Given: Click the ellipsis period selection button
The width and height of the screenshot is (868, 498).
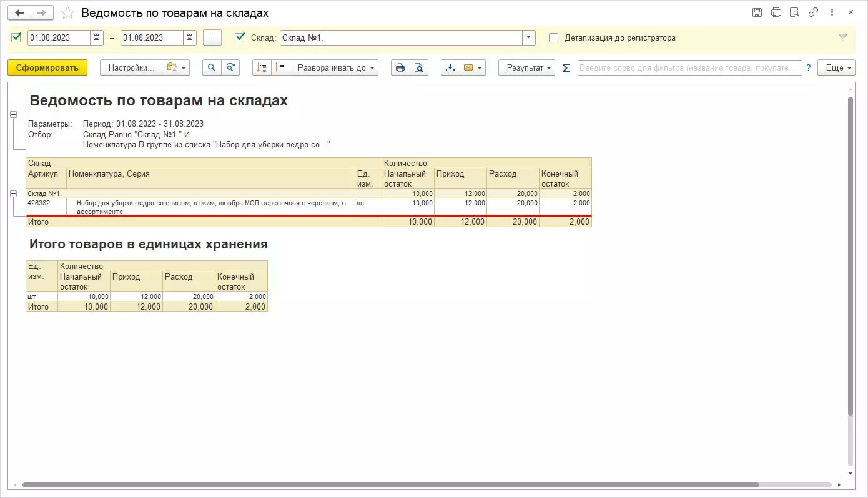Looking at the screenshot, I should point(212,37).
